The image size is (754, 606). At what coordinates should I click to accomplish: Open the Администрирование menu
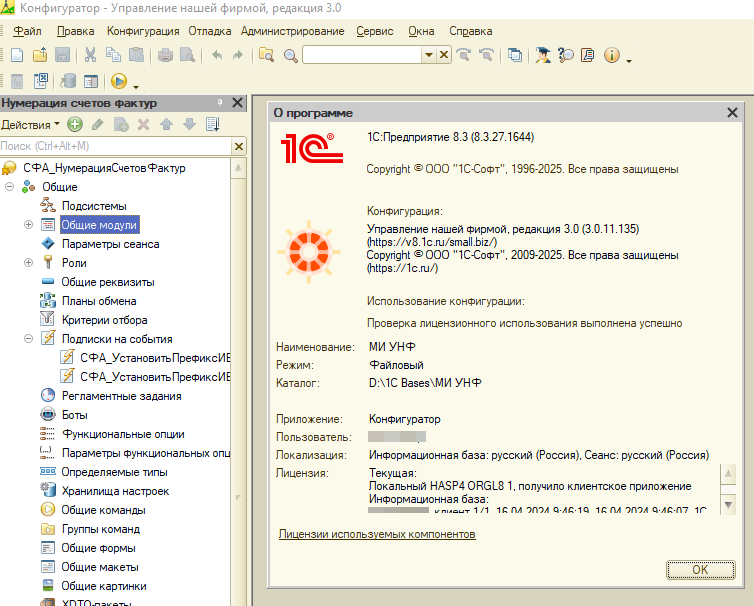pos(292,31)
